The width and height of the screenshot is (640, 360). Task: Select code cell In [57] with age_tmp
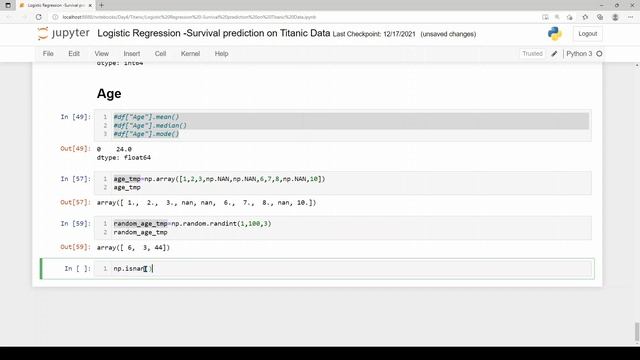coord(342,183)
